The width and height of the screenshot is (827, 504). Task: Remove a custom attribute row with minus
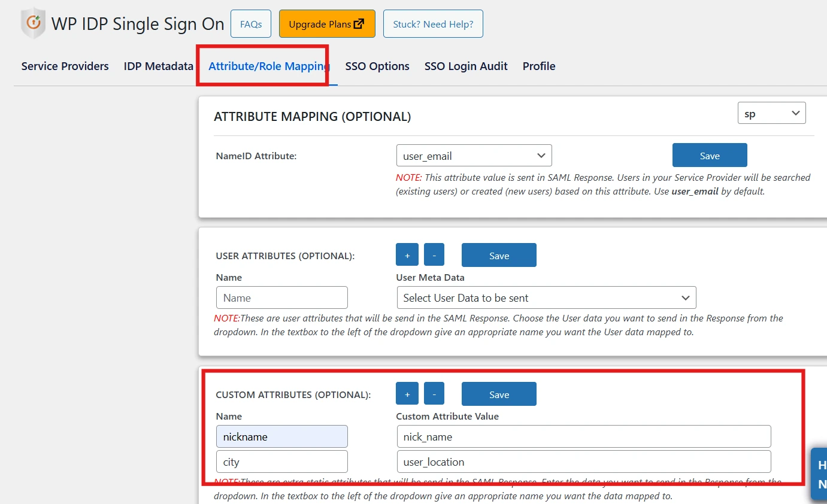click(434, 394)
